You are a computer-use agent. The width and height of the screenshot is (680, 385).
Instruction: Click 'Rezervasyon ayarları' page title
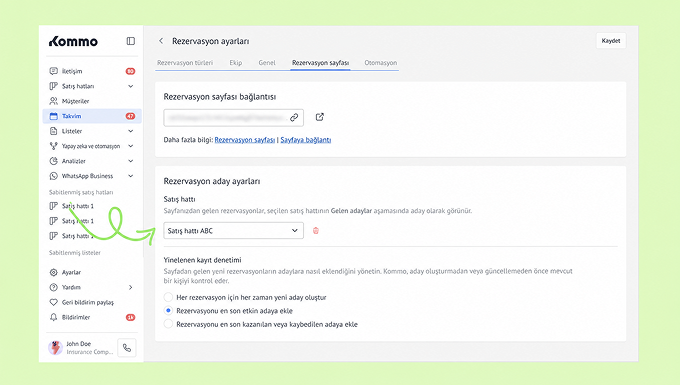click(210, 41)
